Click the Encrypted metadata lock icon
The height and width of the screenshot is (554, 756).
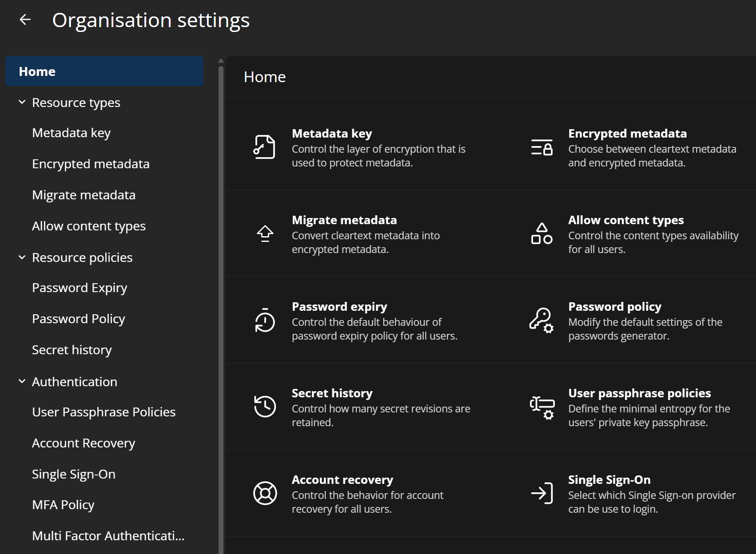tap(541, 148)
